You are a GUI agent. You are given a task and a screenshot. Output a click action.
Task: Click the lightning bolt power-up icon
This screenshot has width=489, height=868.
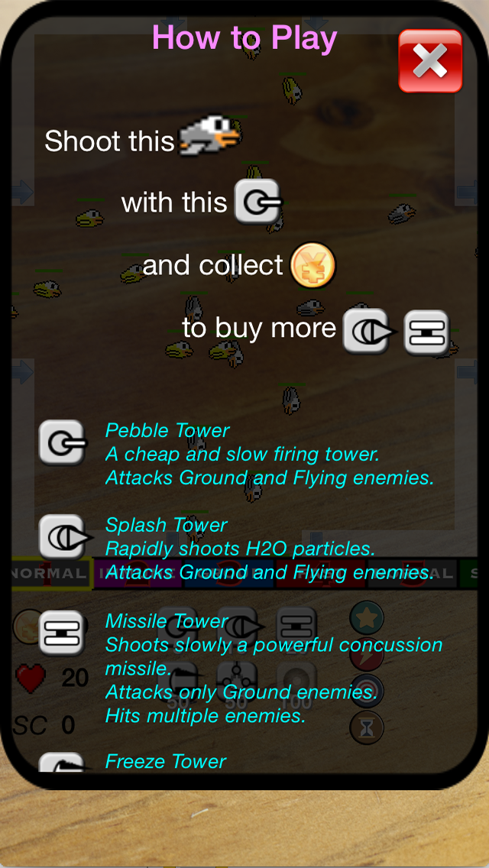(367, 654)
